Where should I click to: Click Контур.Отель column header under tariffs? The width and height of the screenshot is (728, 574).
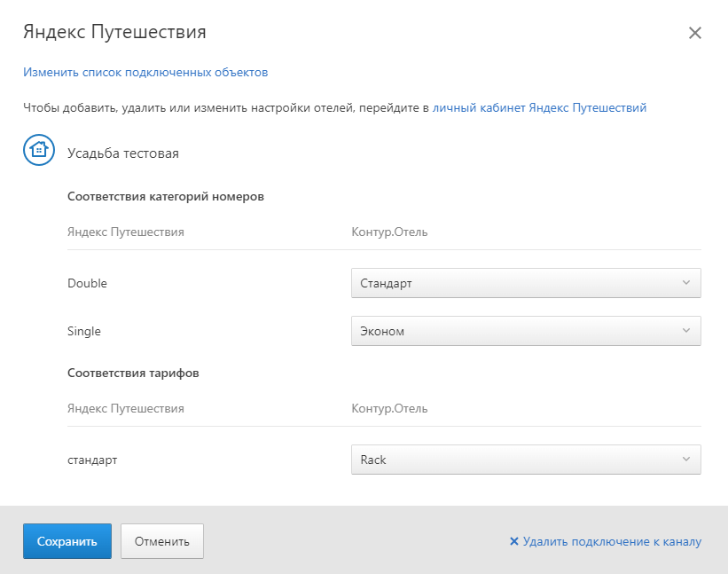pyautogui.click(x=389, y=408)
